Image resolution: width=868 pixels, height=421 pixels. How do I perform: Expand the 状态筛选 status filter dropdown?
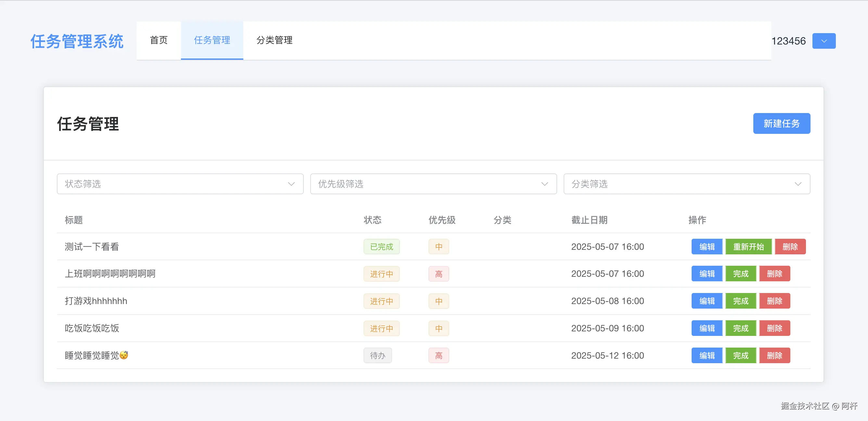pyautogui.click(x=180, y=184)
